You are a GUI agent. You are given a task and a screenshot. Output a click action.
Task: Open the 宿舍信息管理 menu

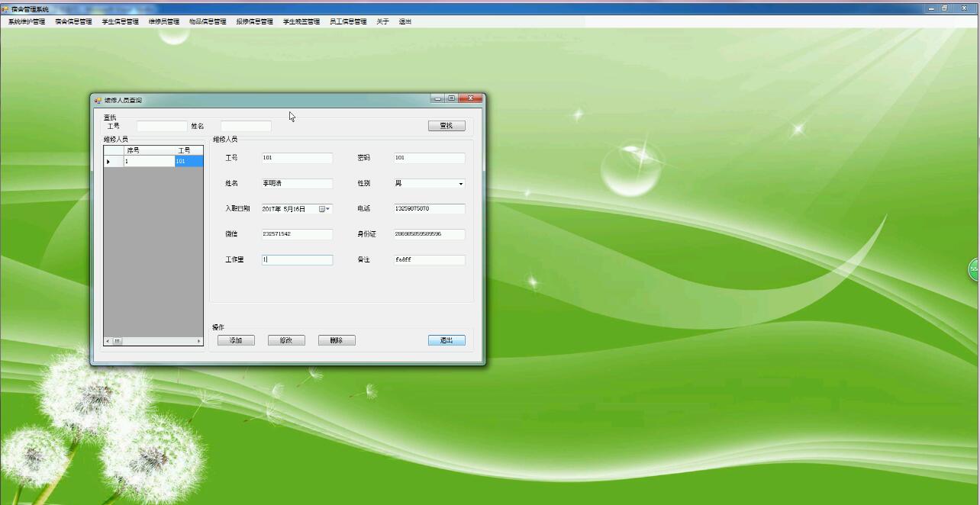pos(73,22)
